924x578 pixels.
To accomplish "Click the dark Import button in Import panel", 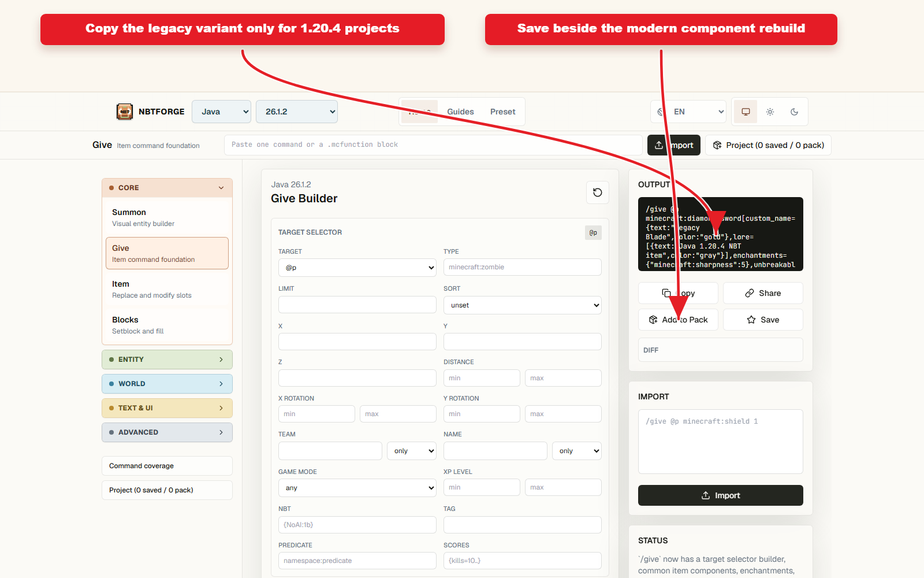I will pos(721,495).
